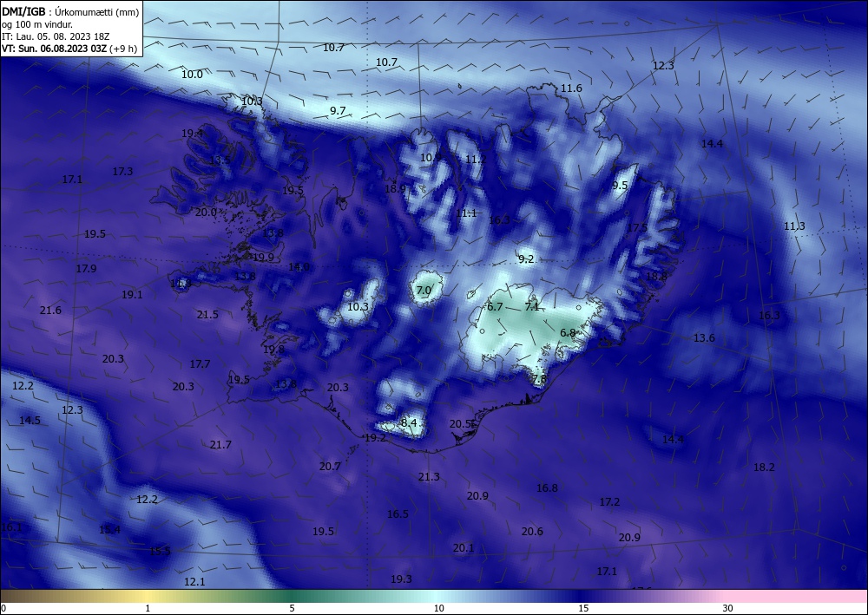Click the value 7.1 on the glacier
This screenshot has height=615, width=868.
point(532,306)
